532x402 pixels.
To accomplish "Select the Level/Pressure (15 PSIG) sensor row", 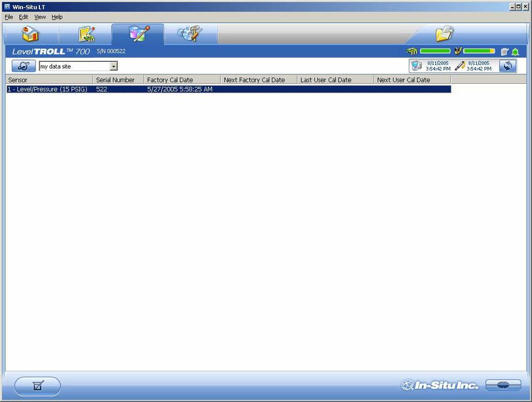I will pos(228,89).
